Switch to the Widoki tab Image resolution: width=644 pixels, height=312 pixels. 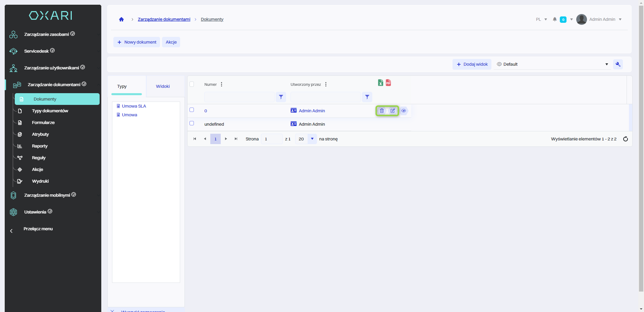pyautogui.click(x=163, y=86)
